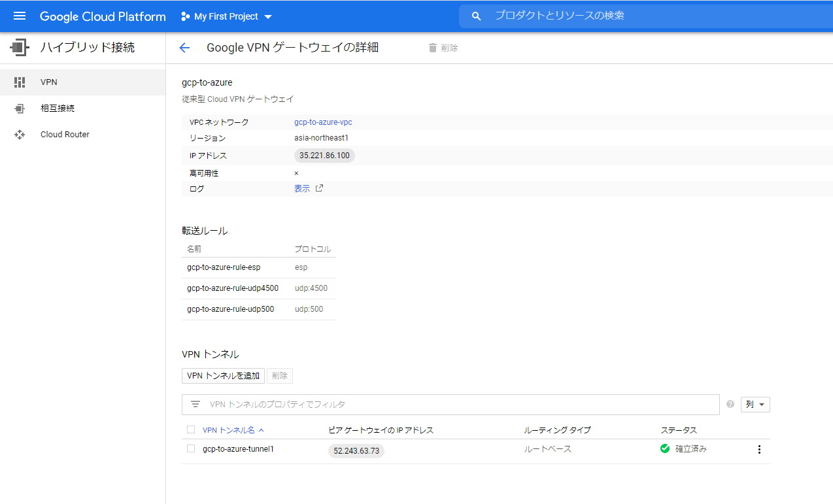Open the 列 columns dropdown
The image size is (833, 504).
755,405
